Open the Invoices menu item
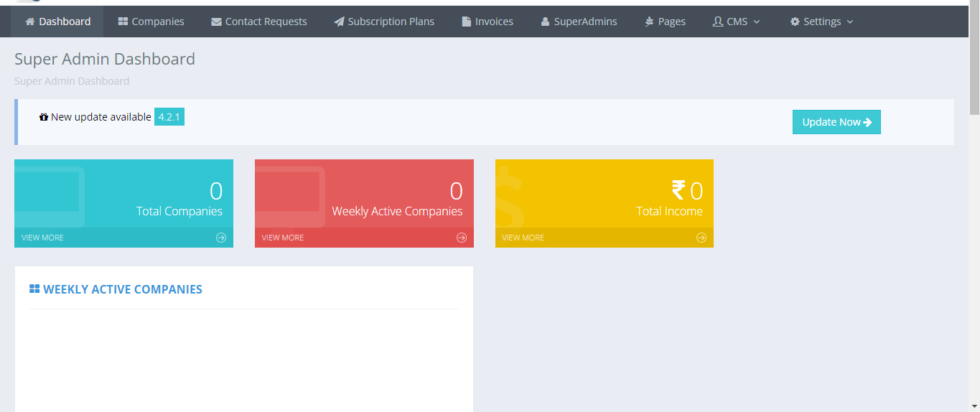Screen dimensions: 980x412 coord(494,22)
